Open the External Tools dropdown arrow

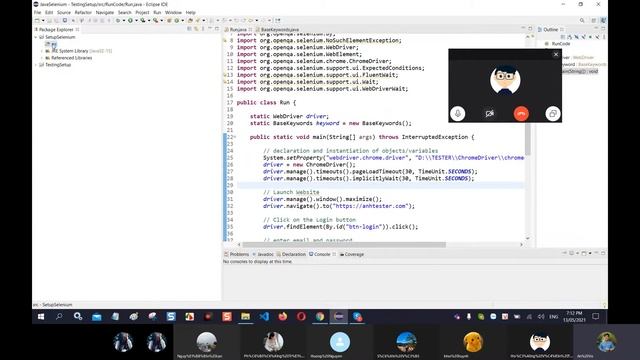click(161, 20)
